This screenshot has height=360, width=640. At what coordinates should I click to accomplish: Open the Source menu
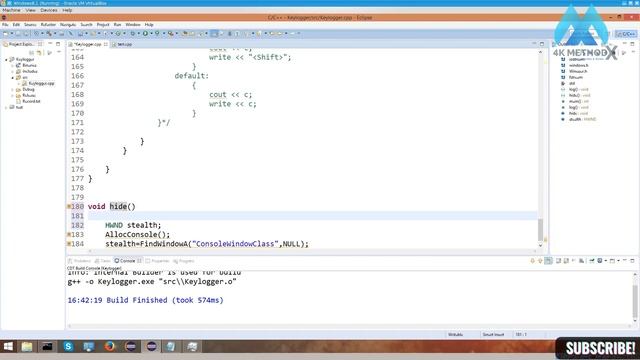[30, 24]
